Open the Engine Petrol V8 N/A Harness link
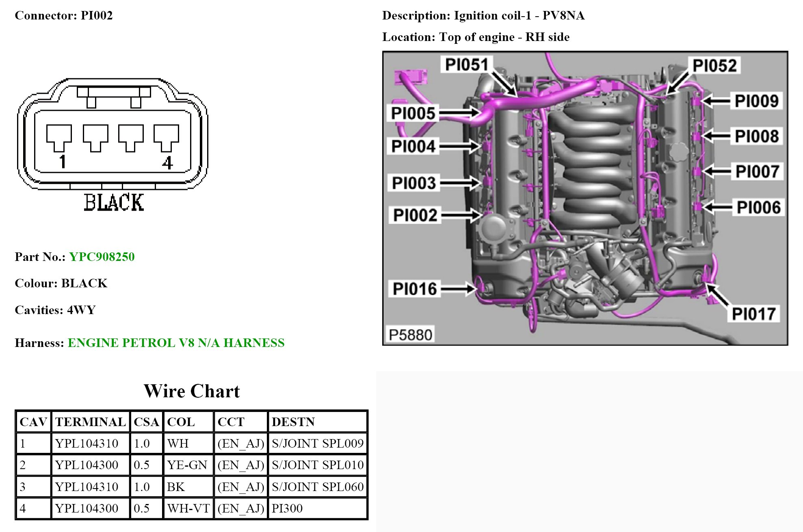The height and width of the screenshot is (532, 803). (176, 343)
